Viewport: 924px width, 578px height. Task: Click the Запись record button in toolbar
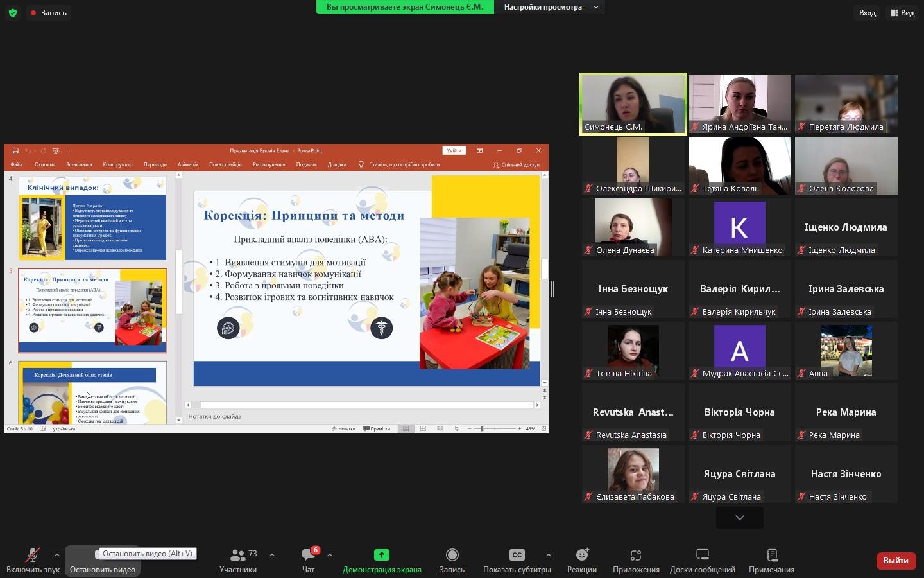coord(452,561)
